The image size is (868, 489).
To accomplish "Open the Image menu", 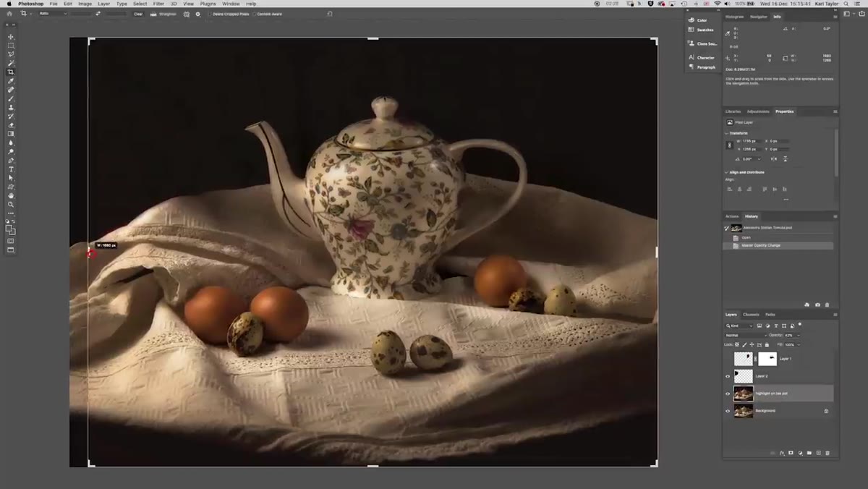I will 85,4.
